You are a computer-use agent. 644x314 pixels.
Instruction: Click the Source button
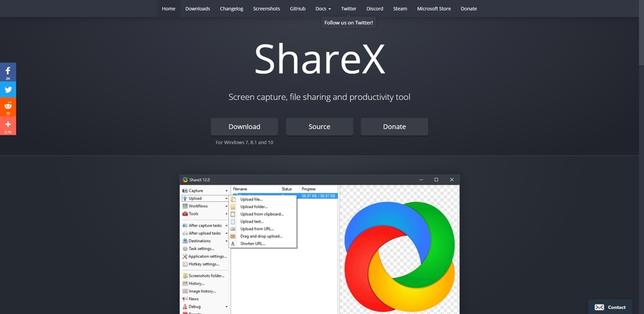pyautogui.click(x=319, y=126)
